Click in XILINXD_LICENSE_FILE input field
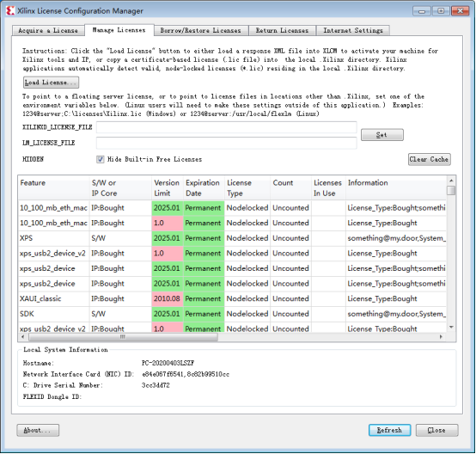This screenshot has width=476, height=454. tap(227, 127)
